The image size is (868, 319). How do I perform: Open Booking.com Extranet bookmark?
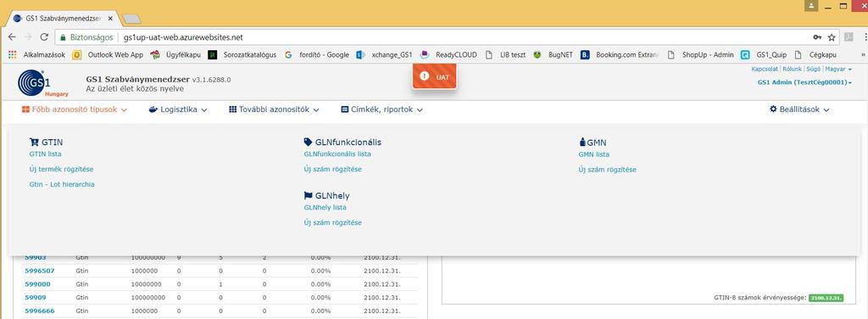(620, 55)
